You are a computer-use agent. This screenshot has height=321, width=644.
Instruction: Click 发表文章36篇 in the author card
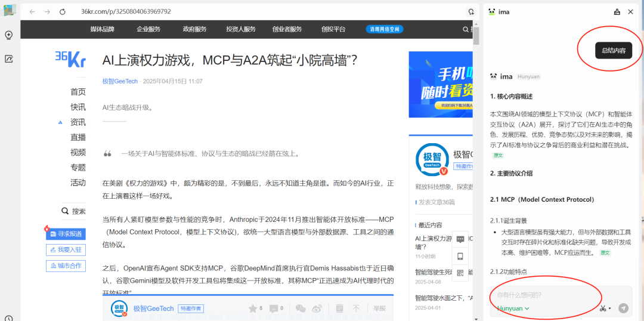point(436,202)
